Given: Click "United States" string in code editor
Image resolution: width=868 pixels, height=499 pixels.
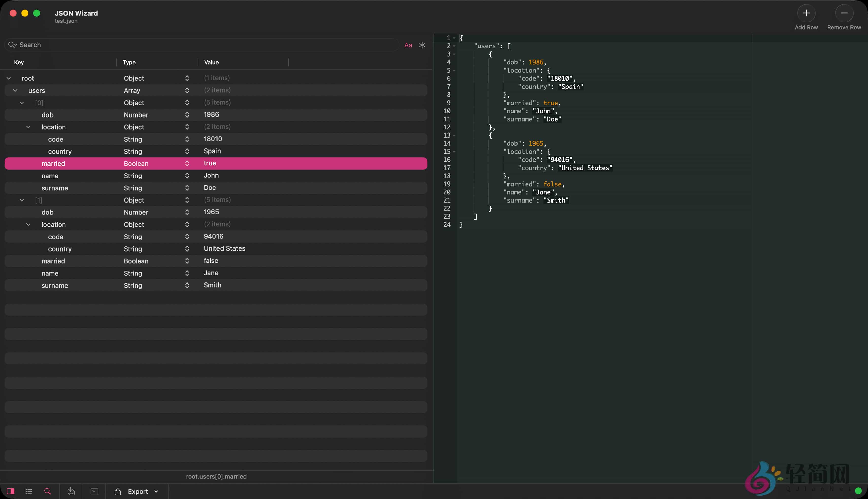Looking at the screenshot, I should click(585, 168).
